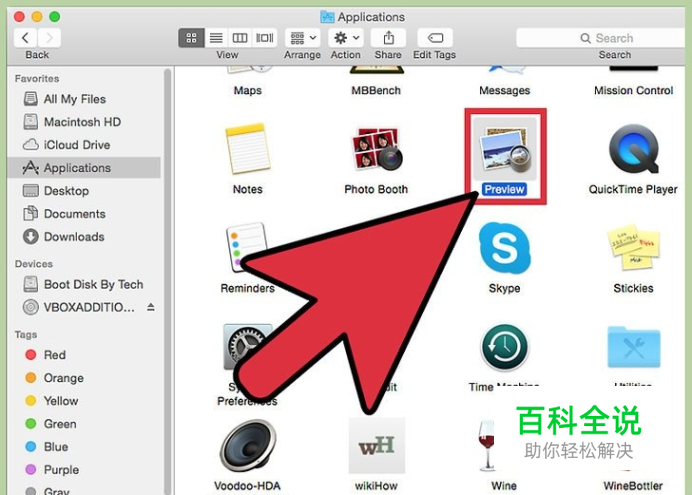Click the Share toolbar button

click(x=388, y=38)
